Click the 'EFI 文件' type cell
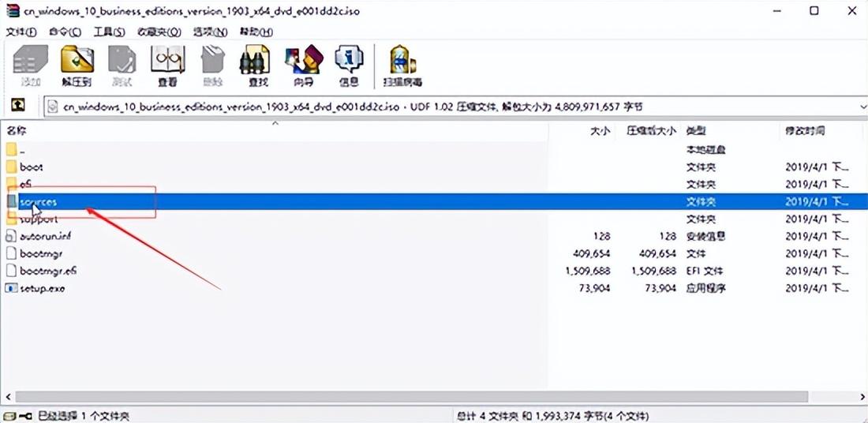868x423 pixels. pos(704,271)
